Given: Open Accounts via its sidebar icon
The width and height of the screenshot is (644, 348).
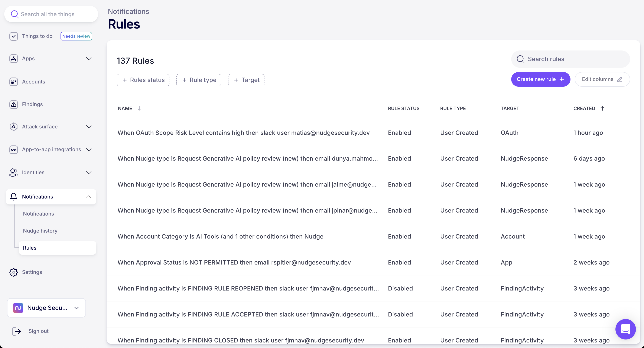Looking at the screenshot, I should [13, 82].
